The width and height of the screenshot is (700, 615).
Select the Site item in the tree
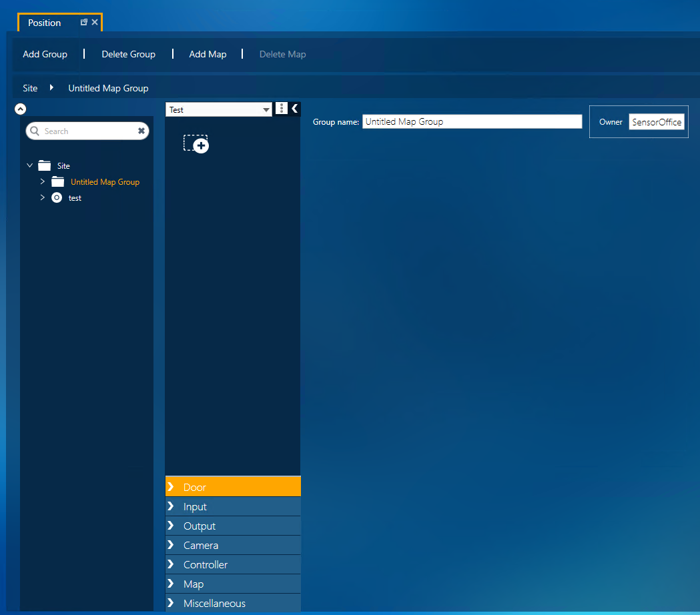point(63,165)
